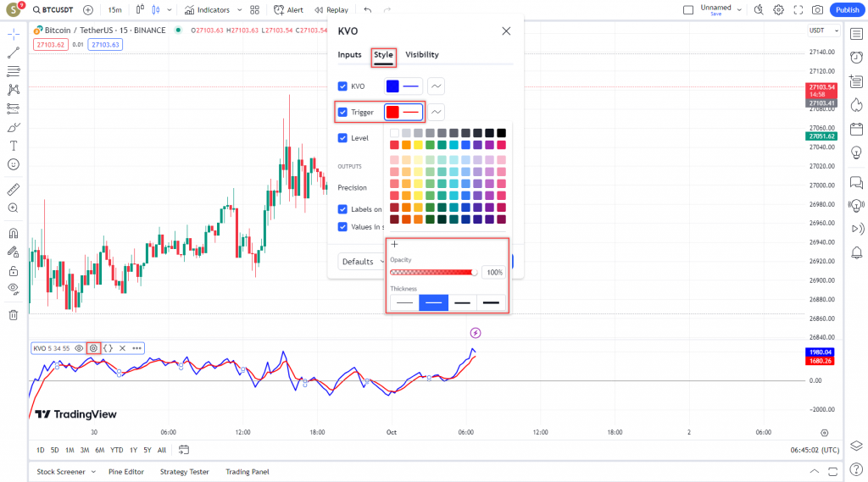Open the emoji icons tool
The width and height of the screenshot is (868, 482).
pyautogui.click(x=14, y=164)
